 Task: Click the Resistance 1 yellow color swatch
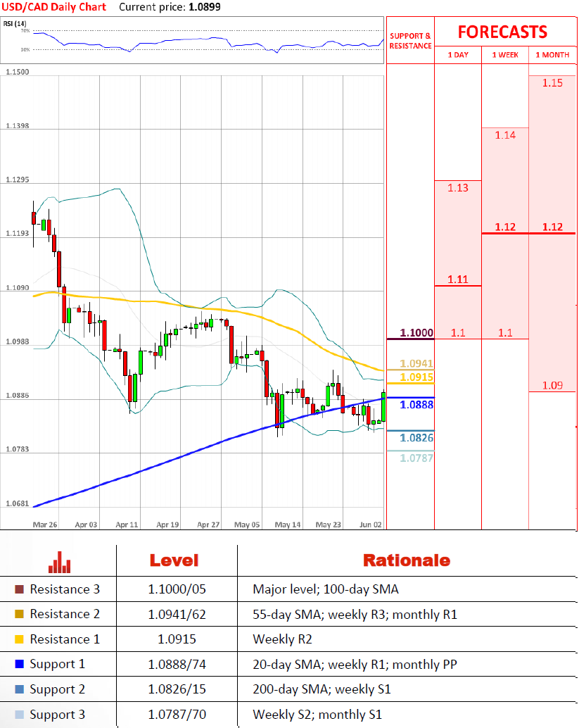(x=19, y=639)
